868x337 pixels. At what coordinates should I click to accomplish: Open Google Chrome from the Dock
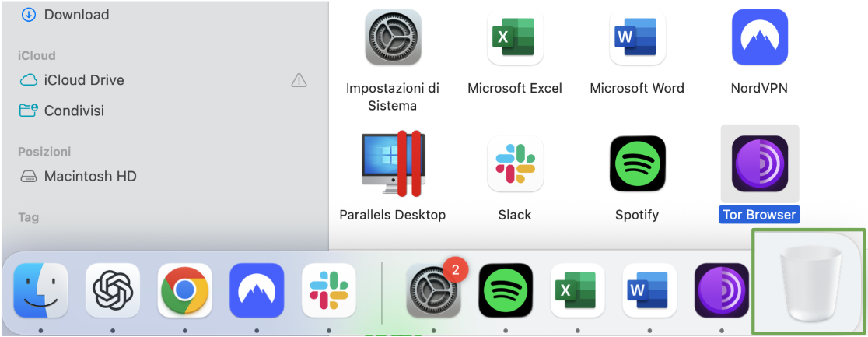point(184,290)
